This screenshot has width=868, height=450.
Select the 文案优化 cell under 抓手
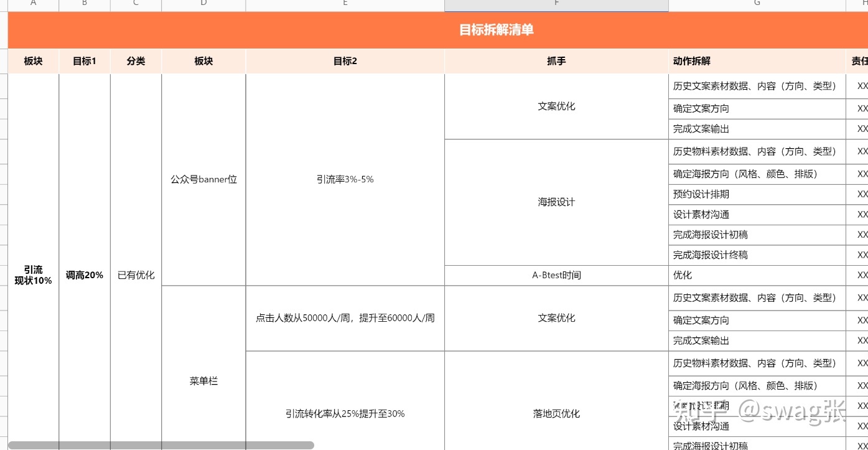pos(556,106)
